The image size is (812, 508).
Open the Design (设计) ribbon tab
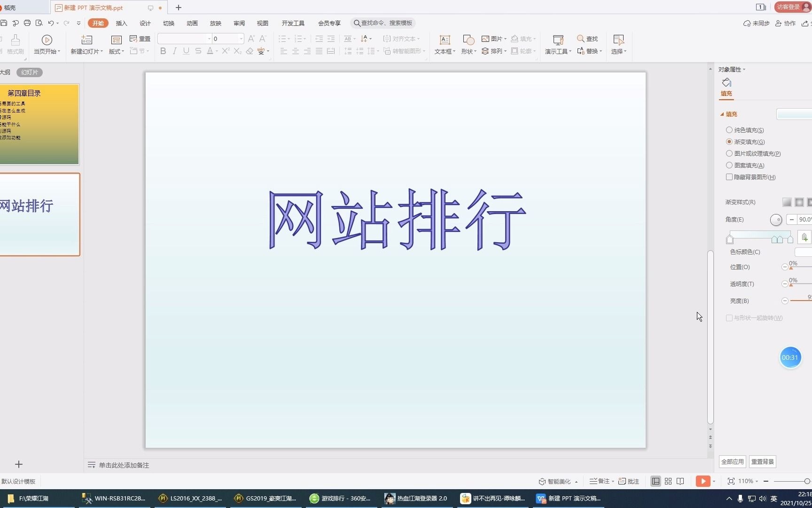(145, 23)
